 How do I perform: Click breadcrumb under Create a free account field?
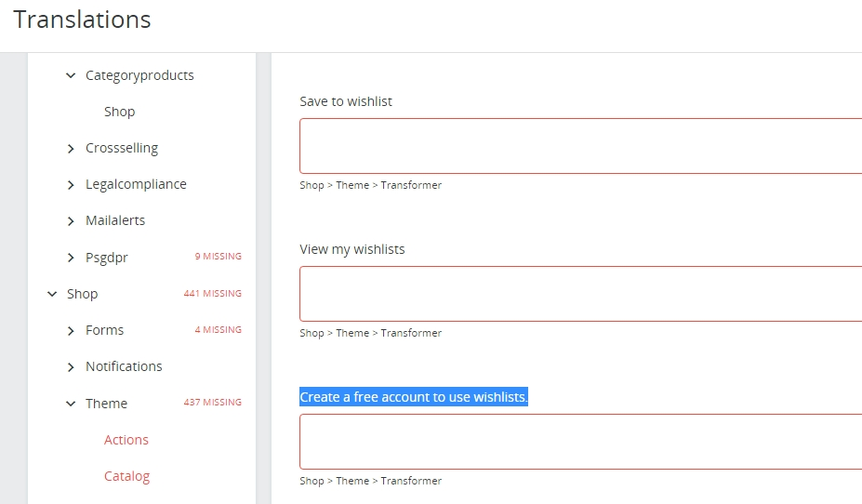click(x=370, y=481)
